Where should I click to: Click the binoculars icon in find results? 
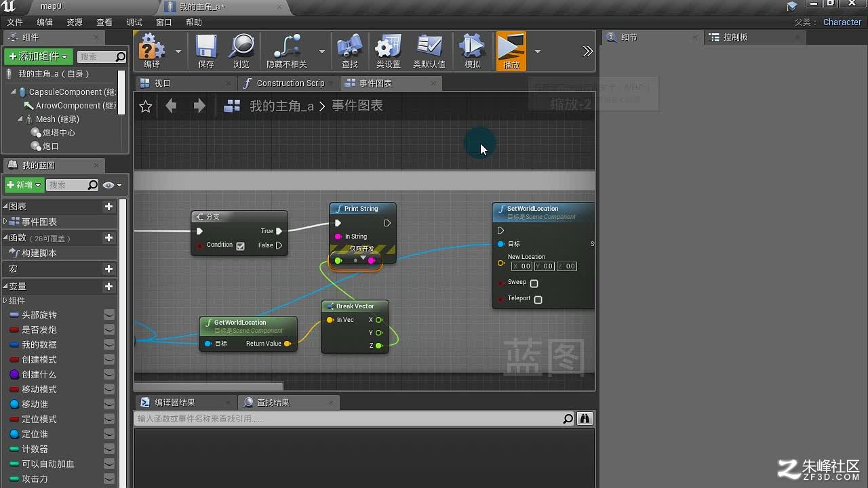tap(585, 419)
